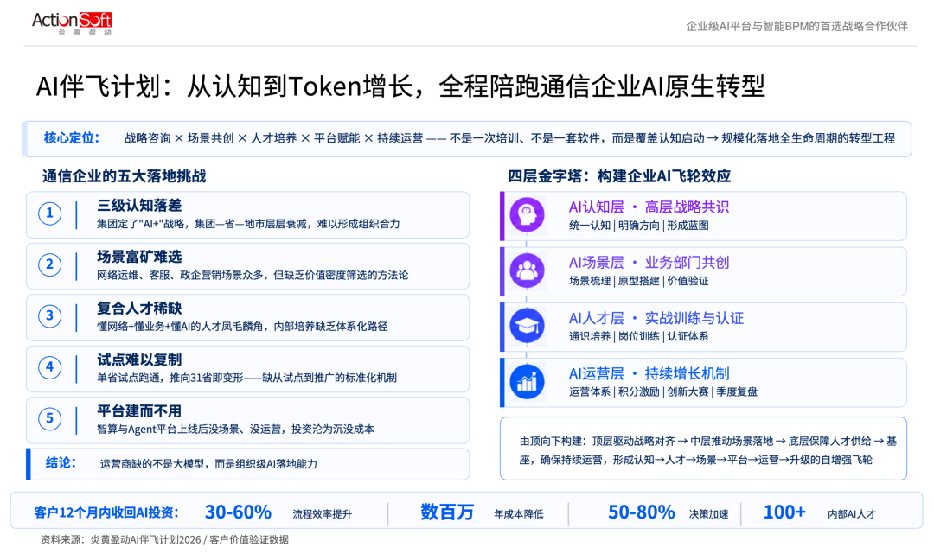Click the ActionSoft logo
Image resolution: width=934 pixels, height=560 pixels.
click(72, 23)
